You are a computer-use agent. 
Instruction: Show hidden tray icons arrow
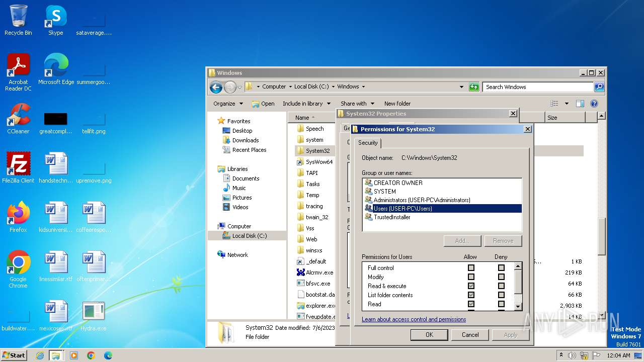click(561, 355)
